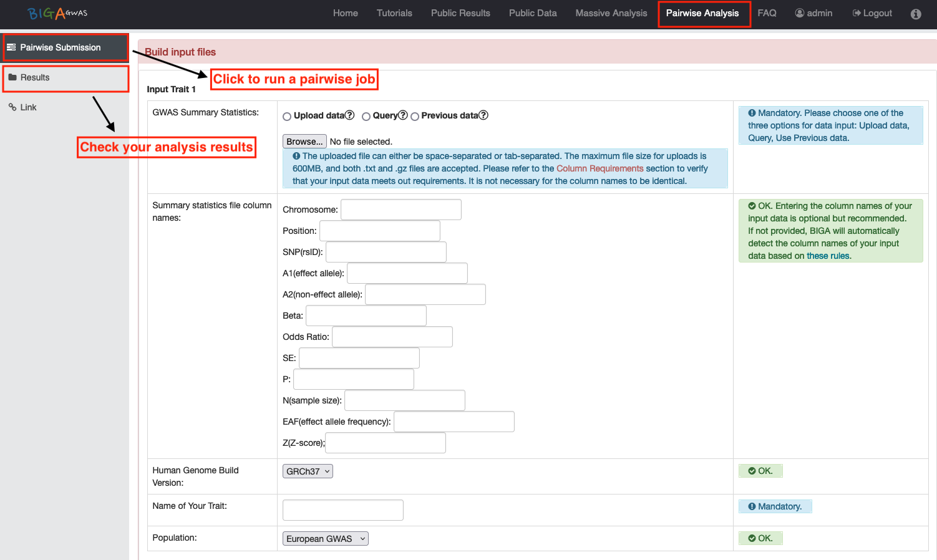This screenshot has width=937, height=560.
Task: Click help icon next to Upload data
Action: (350, 115)
